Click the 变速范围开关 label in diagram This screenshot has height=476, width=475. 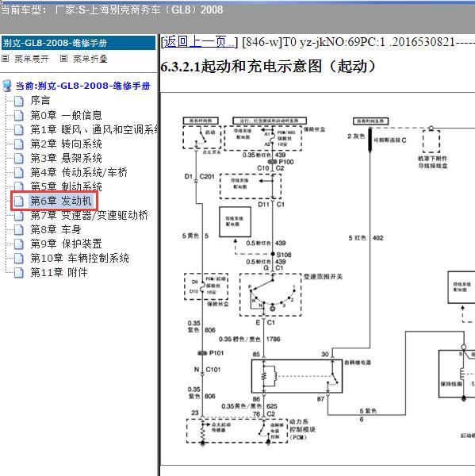click(x=323, y=277)
